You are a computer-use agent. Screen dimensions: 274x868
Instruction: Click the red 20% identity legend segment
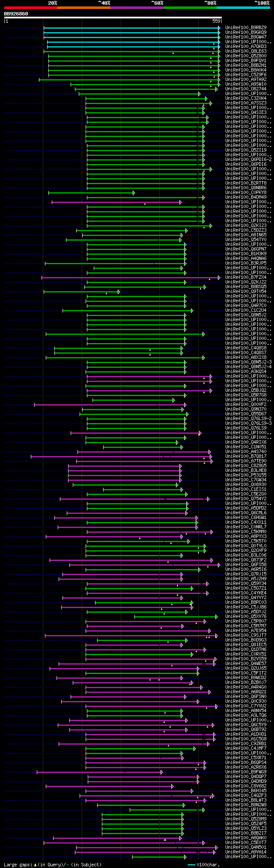click(31, 8)
